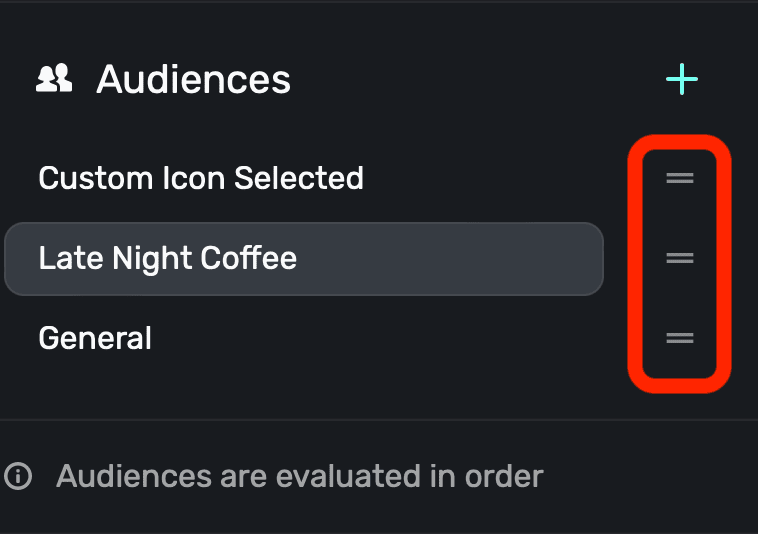This screenshot has height=534, width=758.
Task: Create a new audience with the plus button
Action: point(681,80)
